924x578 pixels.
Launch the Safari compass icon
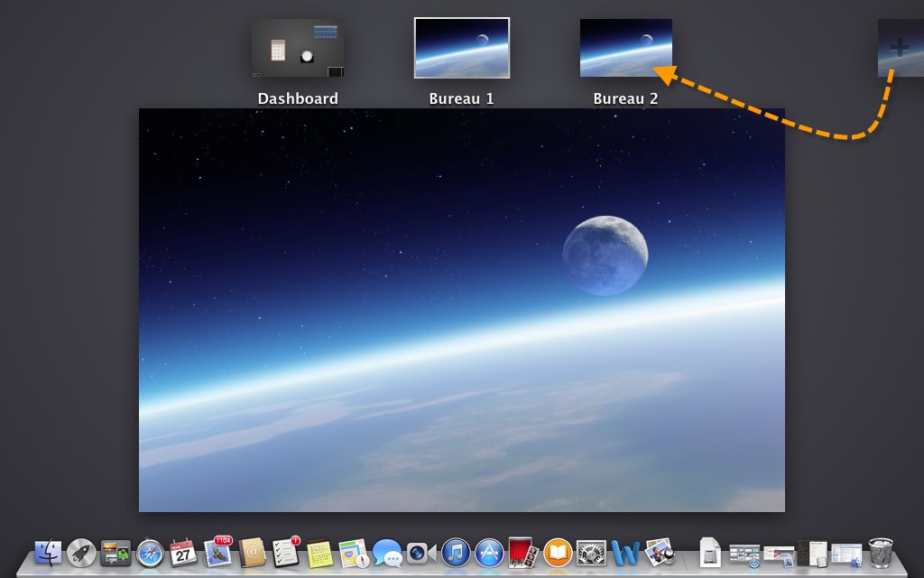click(x=150, y=552)
